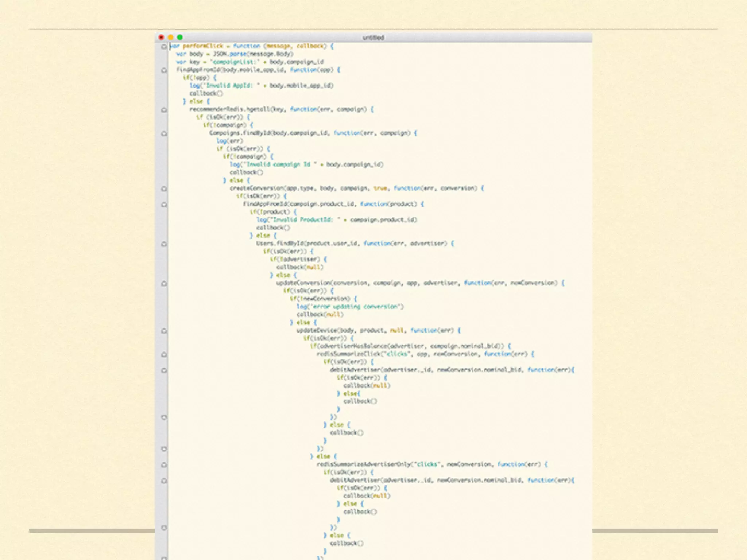Zoom window with the green button
Viewport: 747px width, 560px height.
(x=179, y=37)
